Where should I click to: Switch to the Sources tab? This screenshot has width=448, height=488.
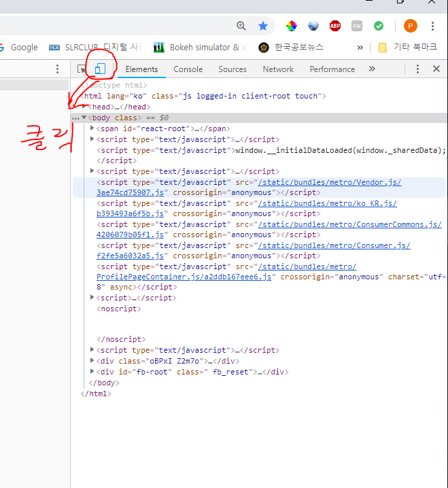[232, 69]
